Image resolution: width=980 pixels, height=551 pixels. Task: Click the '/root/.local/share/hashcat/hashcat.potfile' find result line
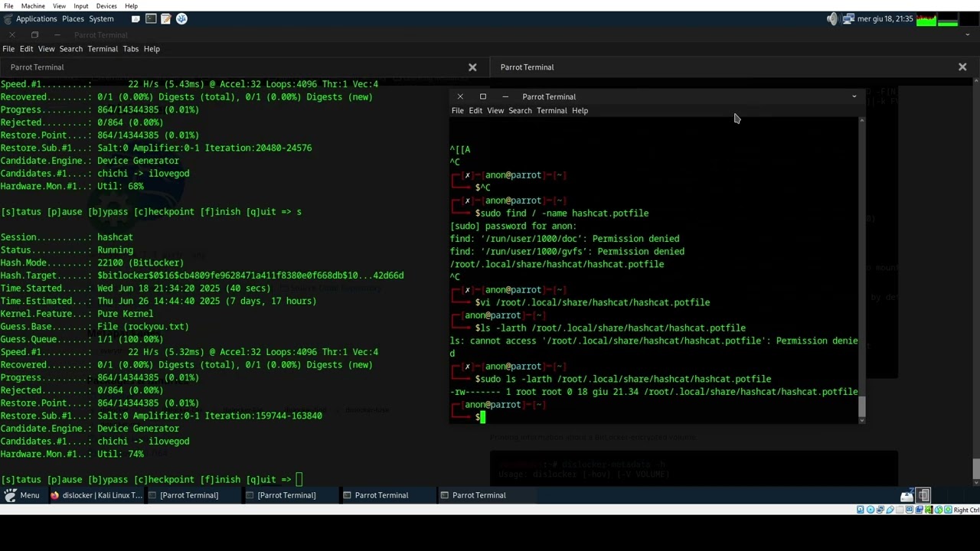pyautogui.click(x=557, y=264)
